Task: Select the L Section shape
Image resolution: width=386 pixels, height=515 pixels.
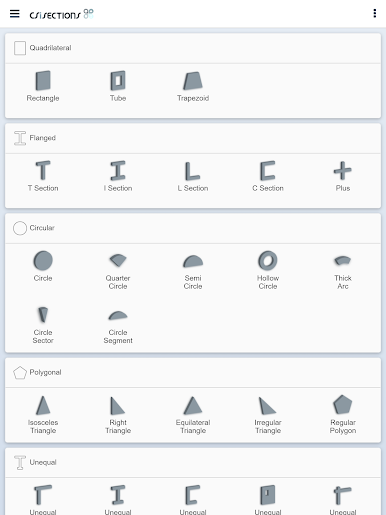Action: (x=193, y=176)
